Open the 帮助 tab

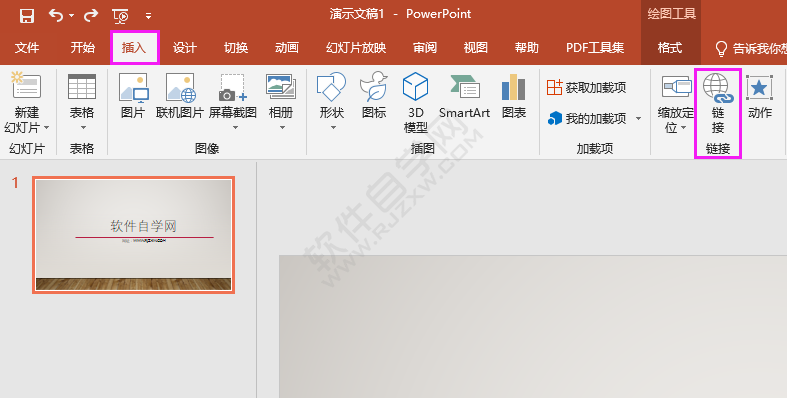527,48
